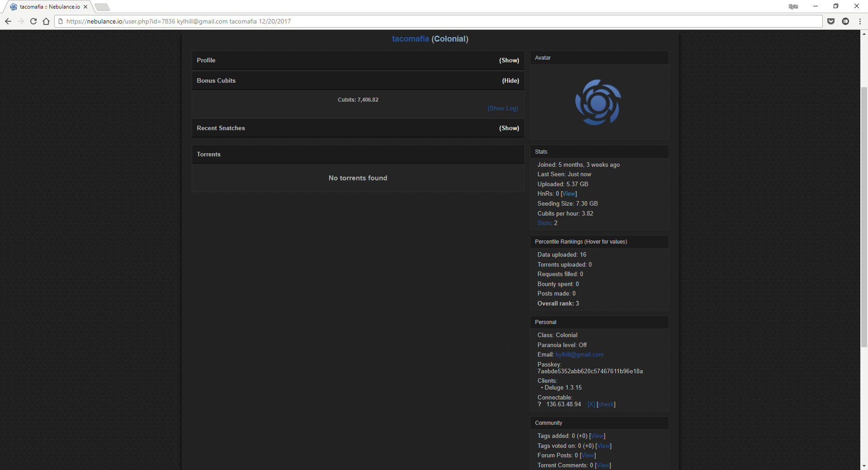
Task: Click the 'Deluge 1.3.15' client entry
Action: click(563, 388)
